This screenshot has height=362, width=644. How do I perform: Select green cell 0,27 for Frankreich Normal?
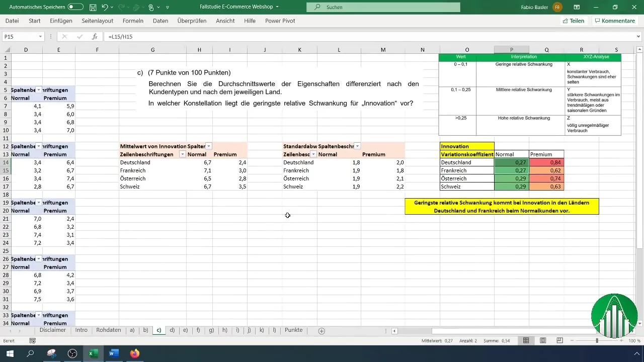pyautogui.click(x=512, y=170)
